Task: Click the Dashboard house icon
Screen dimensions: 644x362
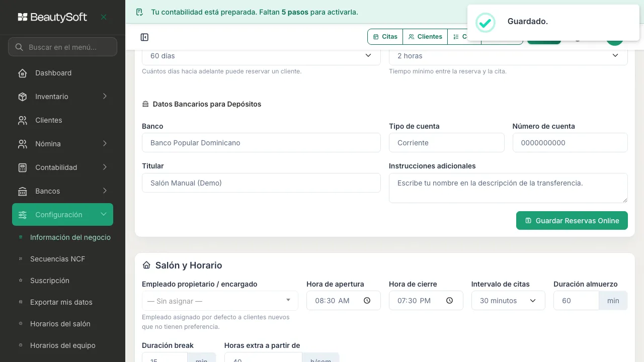Action: click(23, 73)
